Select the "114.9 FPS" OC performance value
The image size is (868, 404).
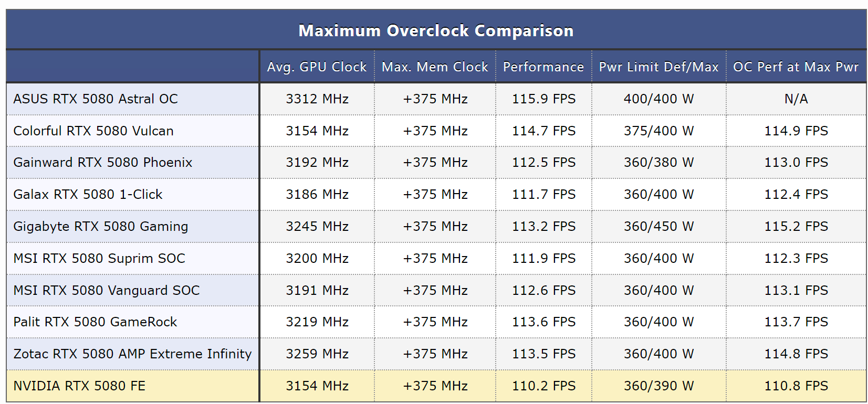pos(796,131)
